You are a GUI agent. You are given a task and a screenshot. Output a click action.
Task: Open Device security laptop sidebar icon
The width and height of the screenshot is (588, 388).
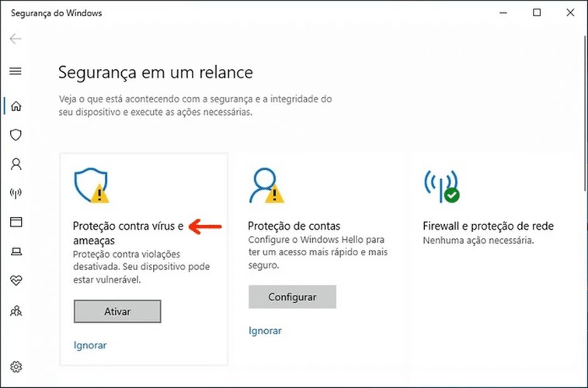point(16,251)
